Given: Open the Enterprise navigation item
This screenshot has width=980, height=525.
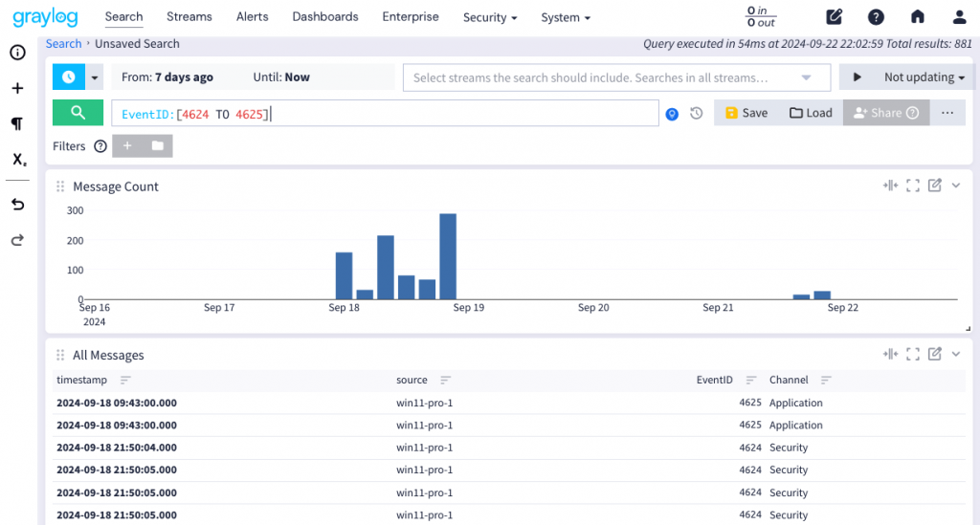Looking at the screenshot, I should point(411,17).
